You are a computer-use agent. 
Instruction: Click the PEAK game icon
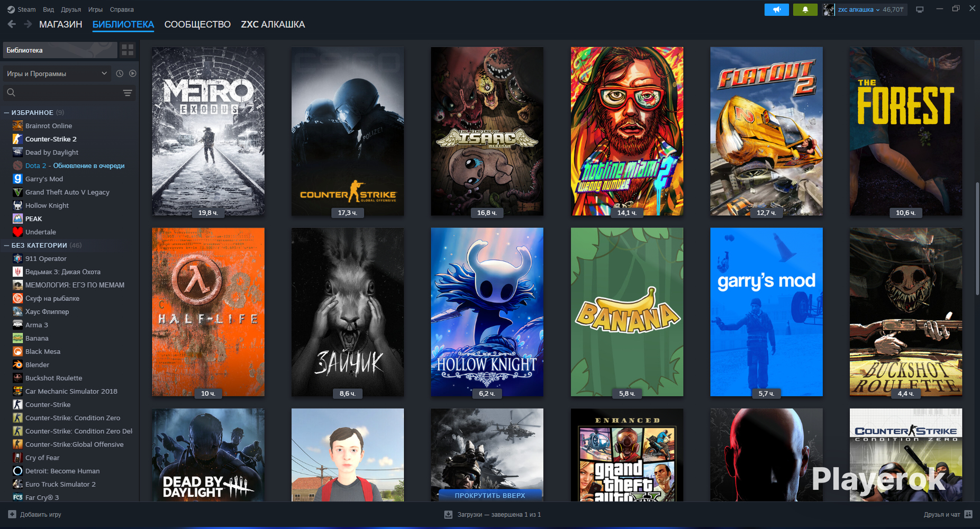coord(17,218)
